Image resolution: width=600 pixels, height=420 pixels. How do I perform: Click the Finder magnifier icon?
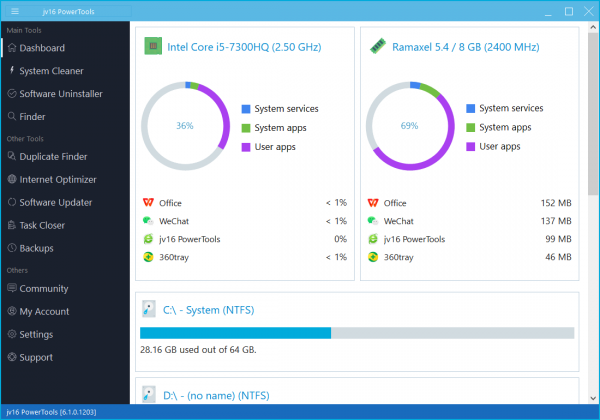(x=12, y=116)
